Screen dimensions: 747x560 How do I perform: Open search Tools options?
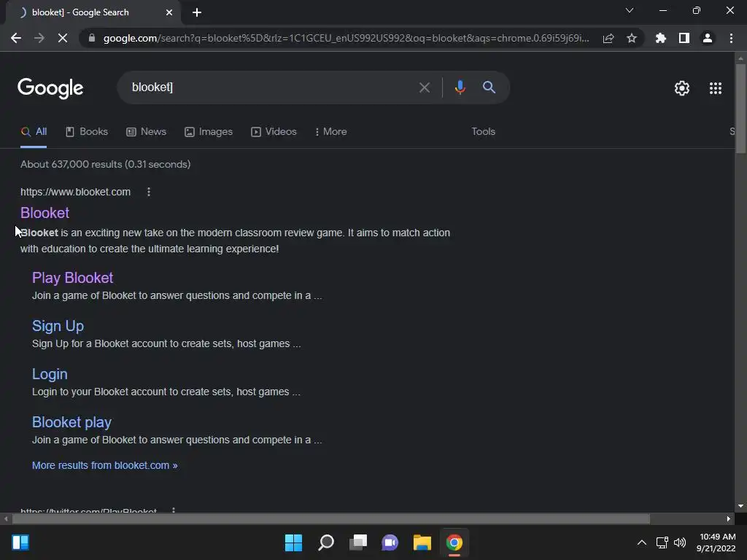(483, 132)
